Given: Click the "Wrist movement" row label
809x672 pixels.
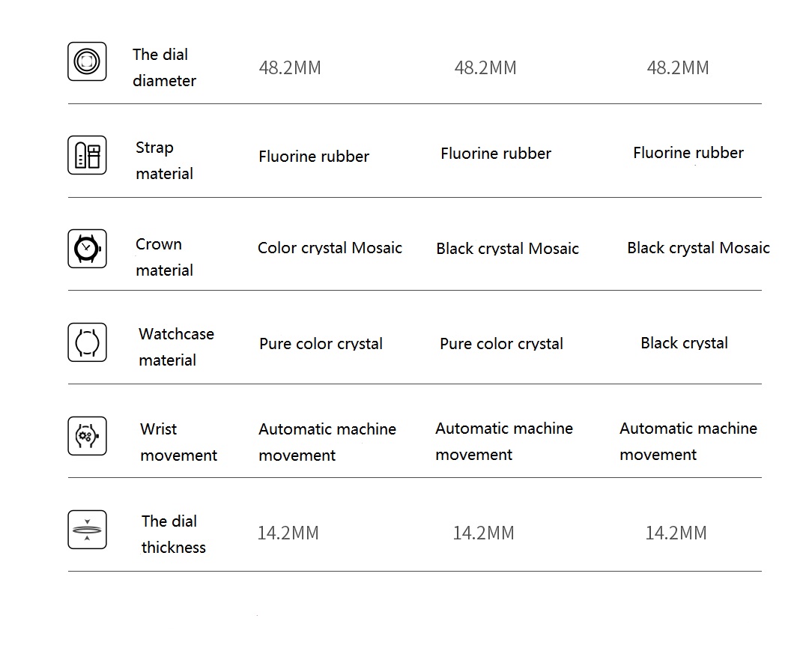Looking at the screenshot, I should point(178,442).
